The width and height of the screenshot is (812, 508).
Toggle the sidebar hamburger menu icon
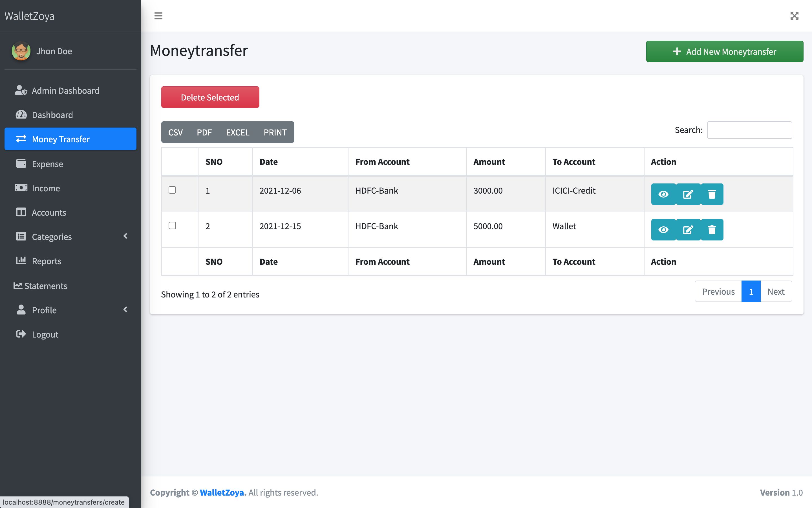click(158, 16)
